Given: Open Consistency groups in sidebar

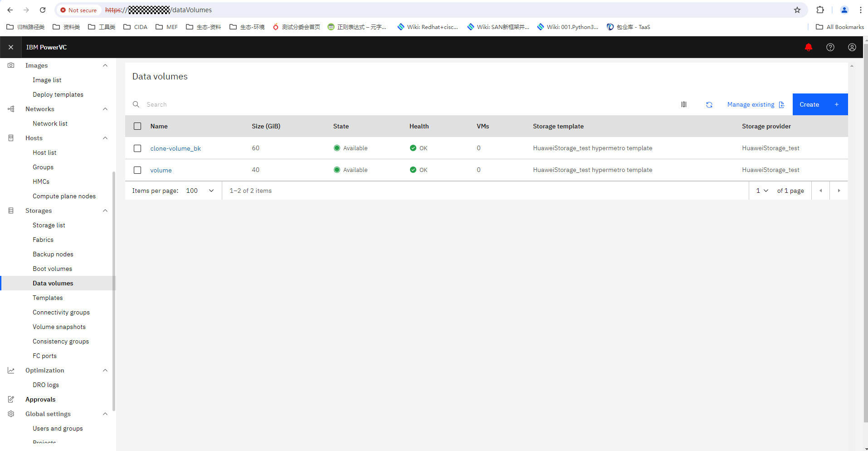Looking at the screenshot, I should 61,341.
